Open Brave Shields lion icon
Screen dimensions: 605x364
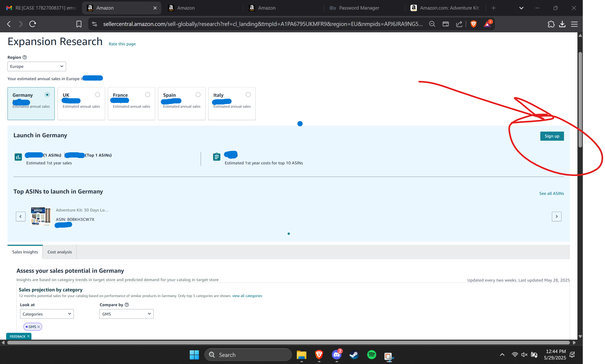tap(473, 24)
